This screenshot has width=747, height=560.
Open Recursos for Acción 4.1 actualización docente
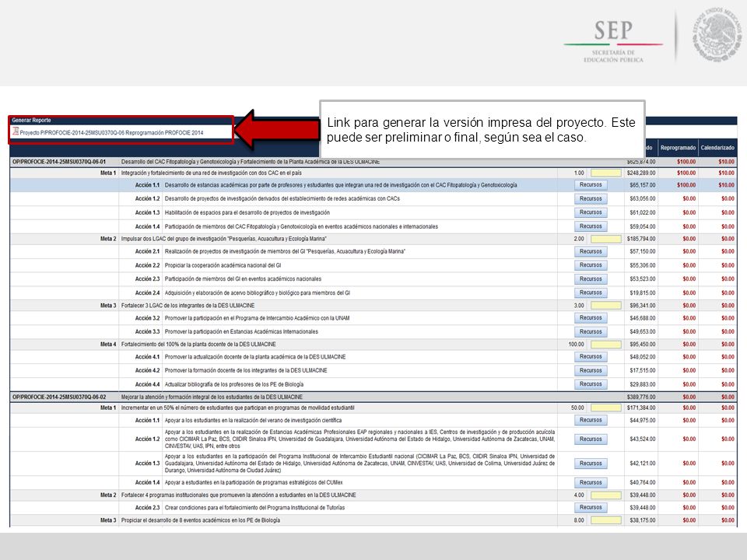591,357
